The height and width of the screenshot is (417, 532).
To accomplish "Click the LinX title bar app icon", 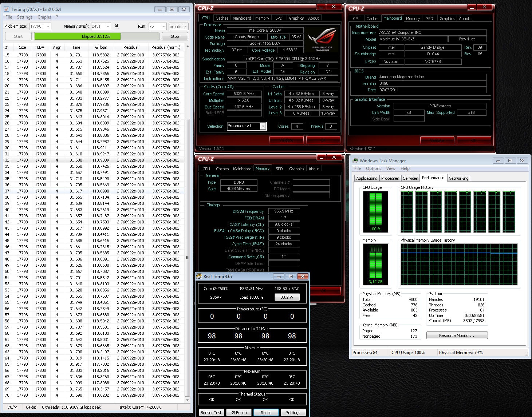I will click(x=6, y=9).
